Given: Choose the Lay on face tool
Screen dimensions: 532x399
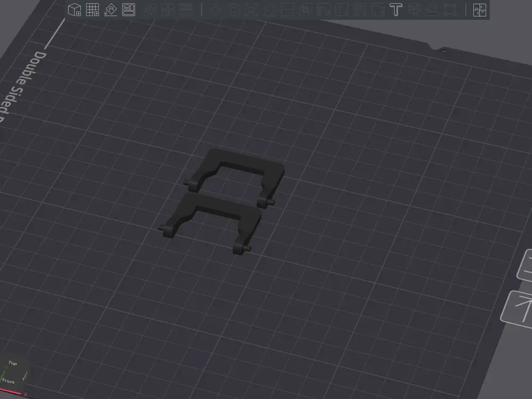Looking at the screenshot, I should point(270,10).
